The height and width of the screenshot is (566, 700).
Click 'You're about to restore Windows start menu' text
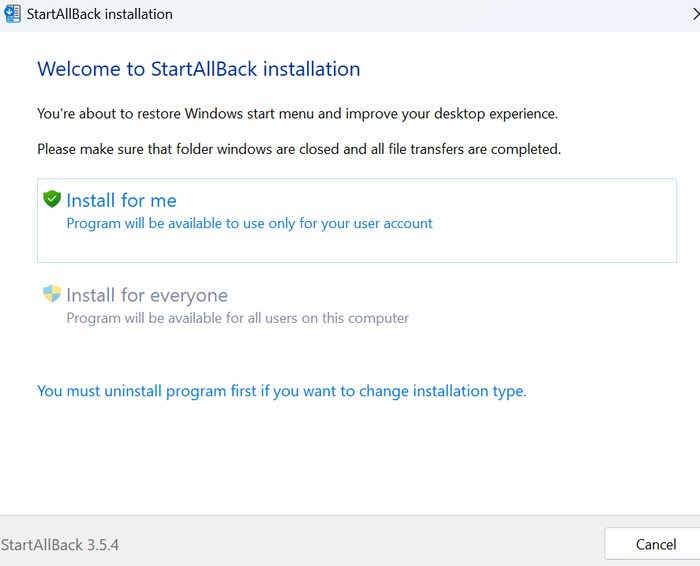pos(297,114)
